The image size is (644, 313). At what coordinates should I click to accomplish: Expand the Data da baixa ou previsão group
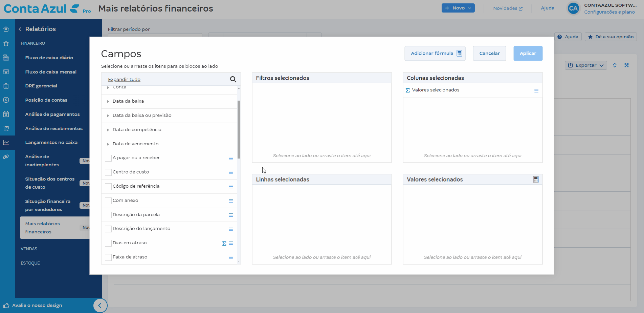tap(108, 116)
